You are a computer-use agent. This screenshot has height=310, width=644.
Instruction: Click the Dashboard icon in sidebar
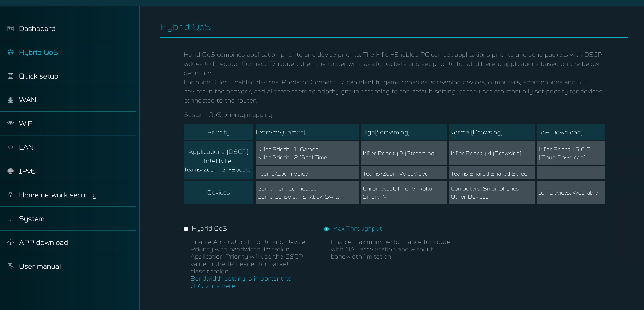click(x=11, y=29)
